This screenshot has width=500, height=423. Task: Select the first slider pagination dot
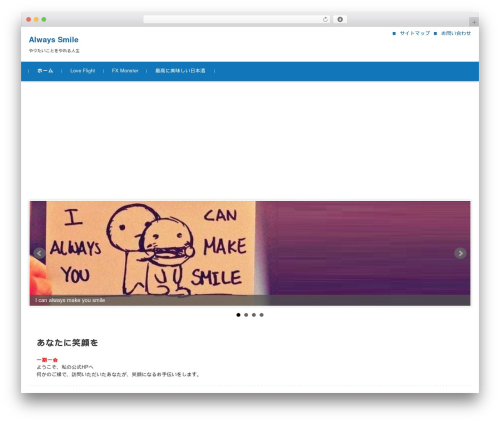[238, 315]
